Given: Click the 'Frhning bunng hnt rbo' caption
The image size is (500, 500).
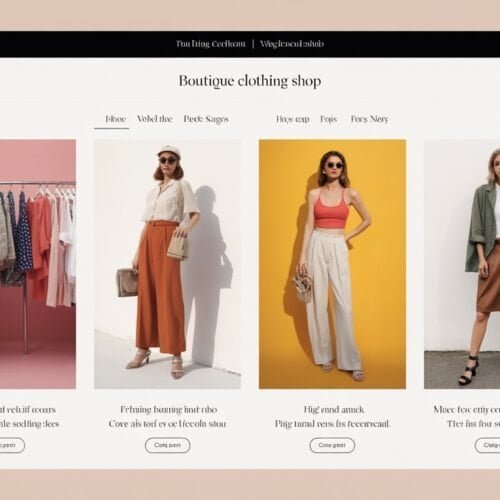Looking at the screenshot, I should pos(169,409).
